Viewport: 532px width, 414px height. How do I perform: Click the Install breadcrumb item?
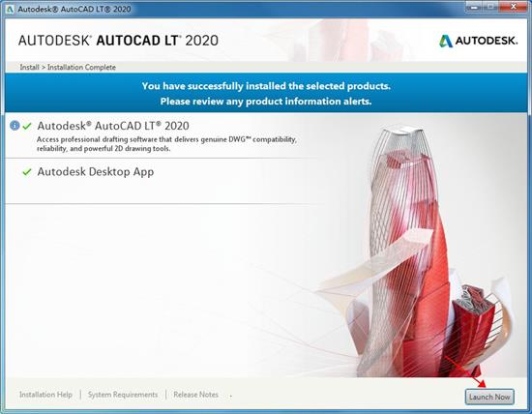coord(29,67)
